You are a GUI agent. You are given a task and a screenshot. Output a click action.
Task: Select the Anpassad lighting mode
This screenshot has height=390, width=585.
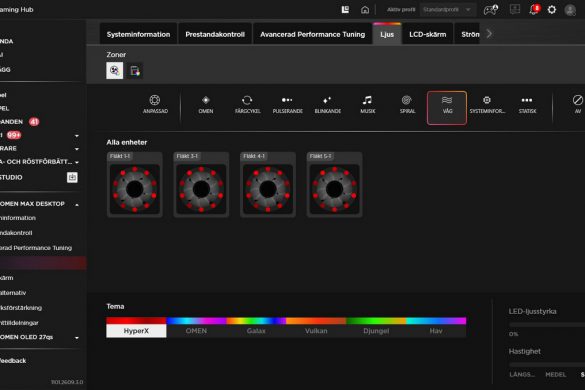[x=155, y=104]
